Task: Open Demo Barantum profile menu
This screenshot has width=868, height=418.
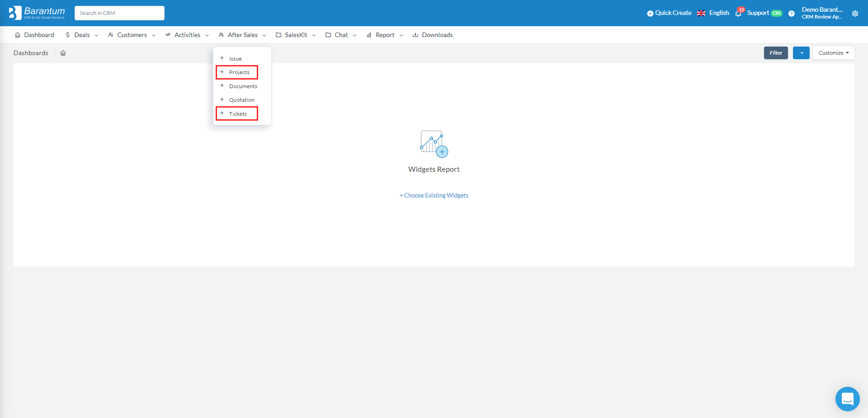Action: click(822, 13)
